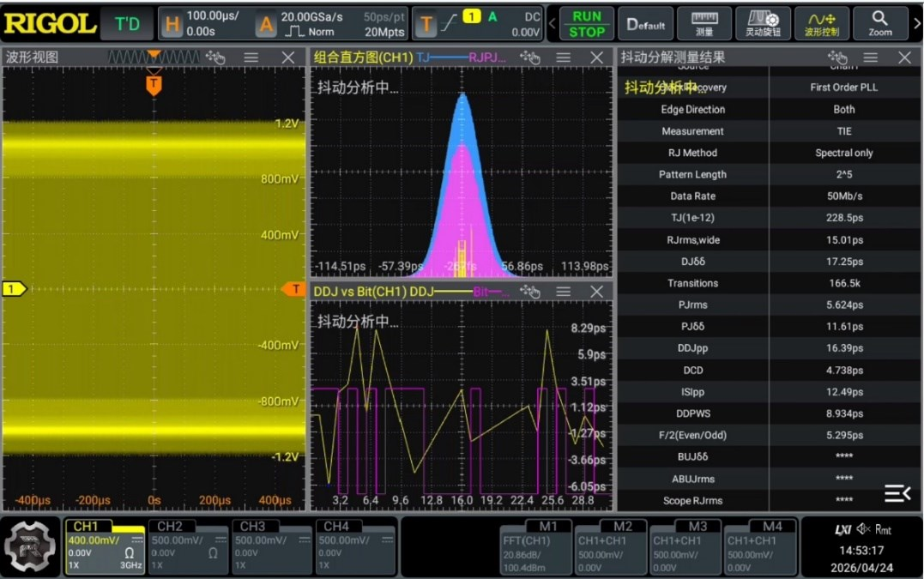The width and height of the screenshot is (924, 579).
Task: Click the orange trigger level marker at the waveform's right edge
Action: coord(294,288)
